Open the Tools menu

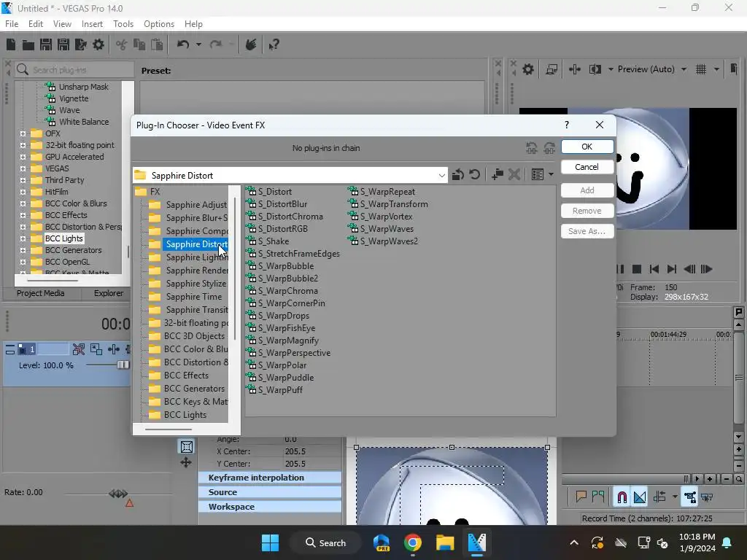tap(123, 24)
